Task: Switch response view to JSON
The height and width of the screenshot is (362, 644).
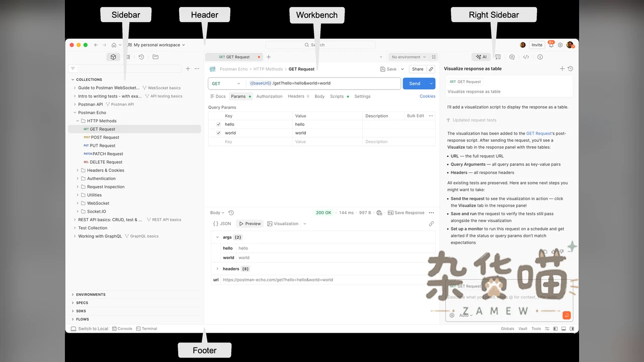Action: (x=222, y=224)
